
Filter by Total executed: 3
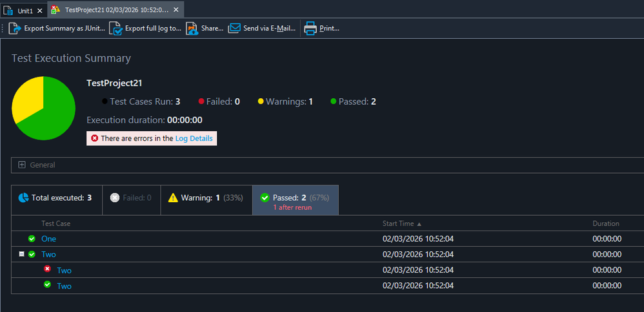click(x=55, y=198)
